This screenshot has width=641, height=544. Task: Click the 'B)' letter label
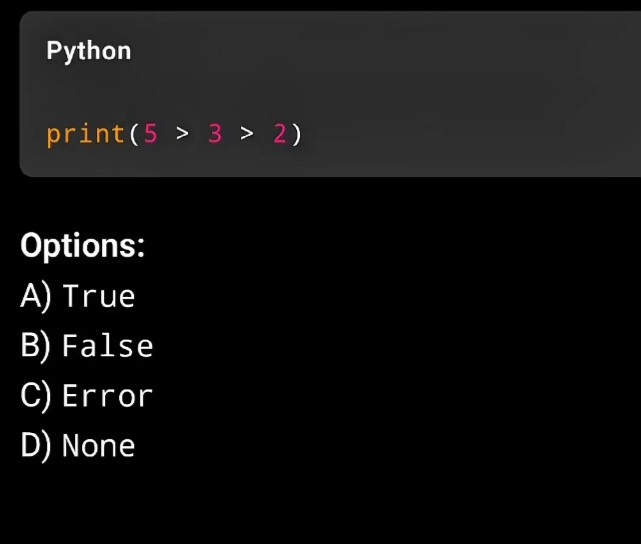[36, 346]
